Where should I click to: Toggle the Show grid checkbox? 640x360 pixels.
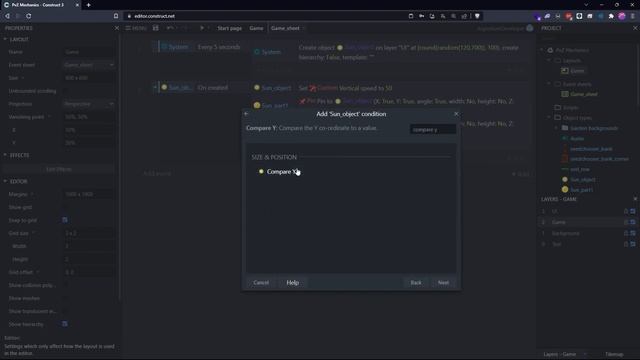tap(65, 207)
